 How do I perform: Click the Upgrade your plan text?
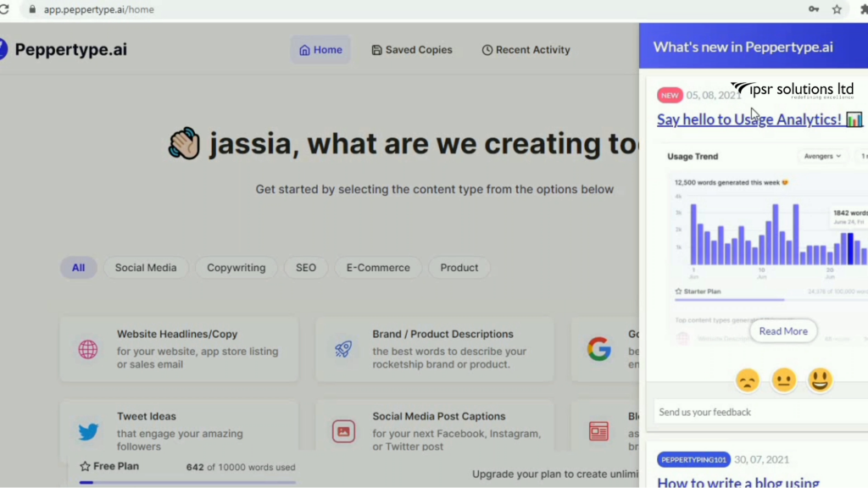(555, 474)
